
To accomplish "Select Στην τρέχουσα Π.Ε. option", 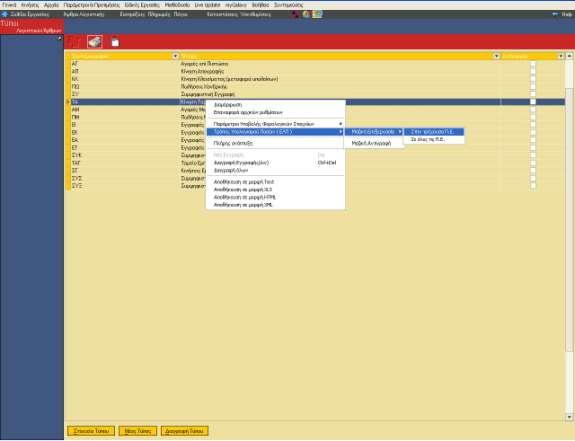I will 433,132.
